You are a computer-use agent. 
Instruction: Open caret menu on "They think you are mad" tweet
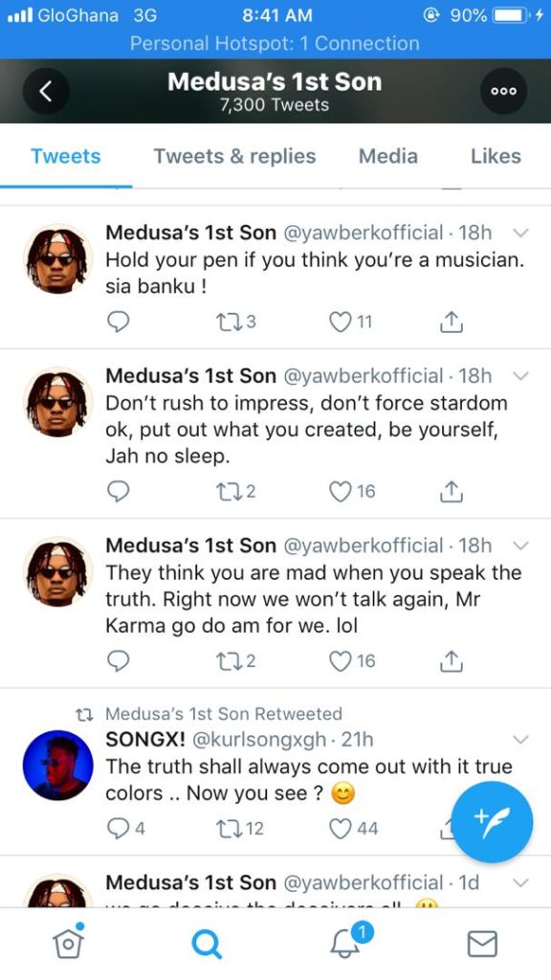click(x=520, y=546)
